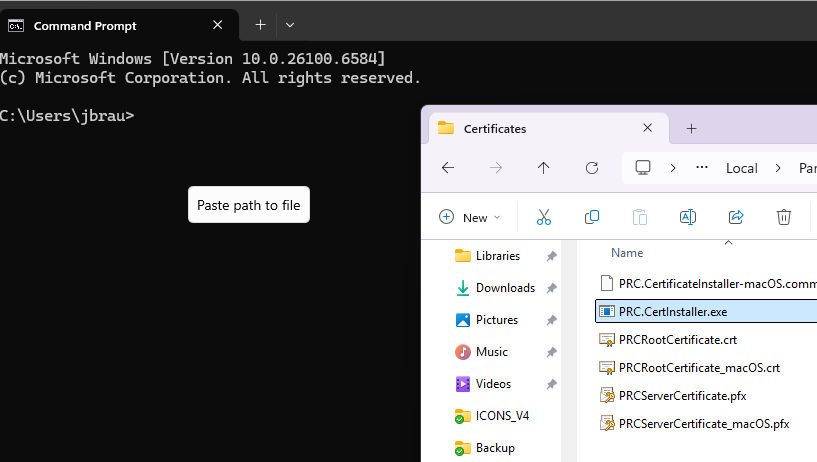
Task: Click the This PC monitor icon in address bar
Action: point(643,168)
